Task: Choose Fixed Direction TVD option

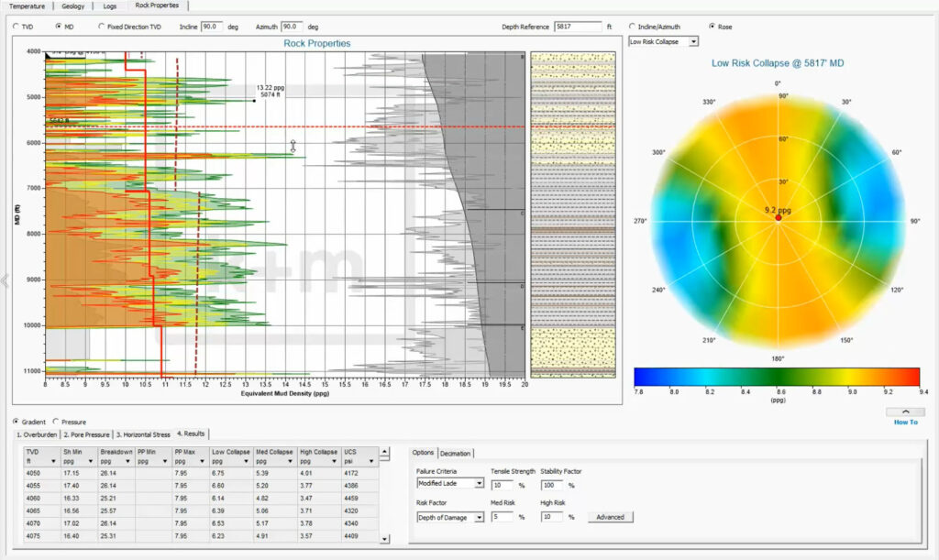Action: (101, 27)
